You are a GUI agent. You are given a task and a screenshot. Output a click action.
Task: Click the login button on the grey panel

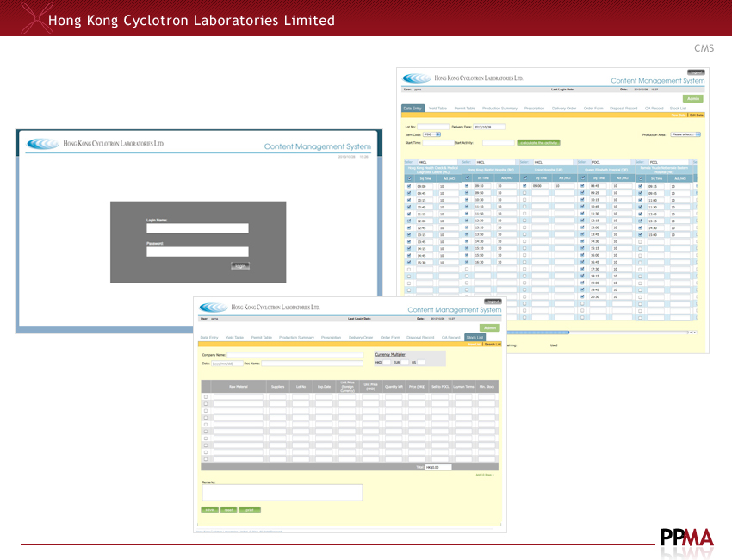click(240, 265)
